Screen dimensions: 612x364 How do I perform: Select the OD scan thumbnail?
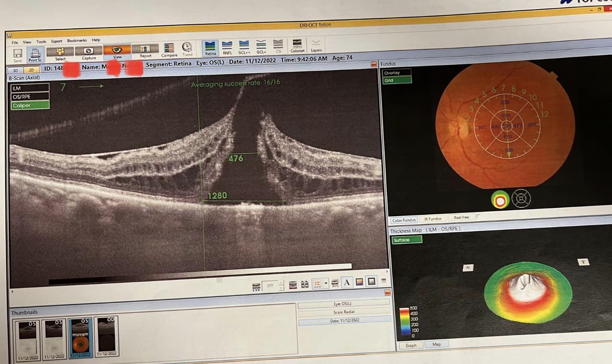click(x=107, y=336)
